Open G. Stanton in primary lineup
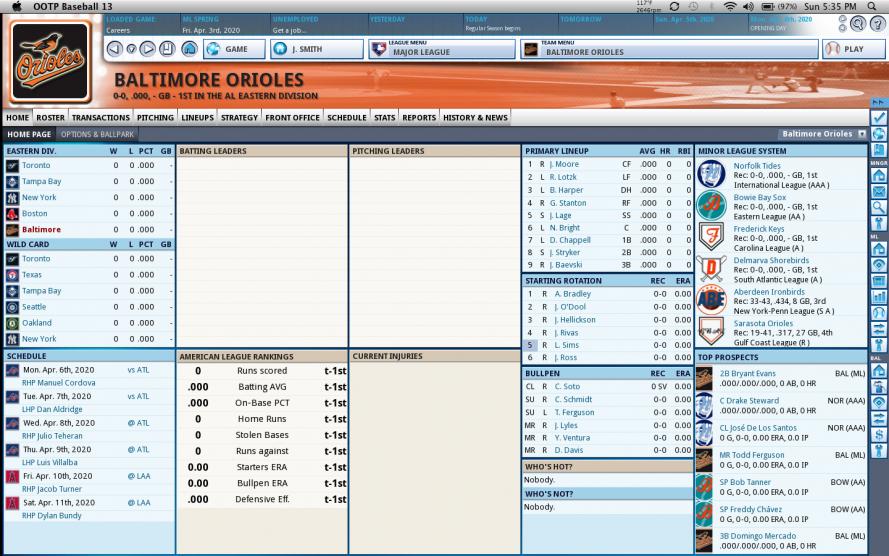889x556 pixels. [568, 202]
